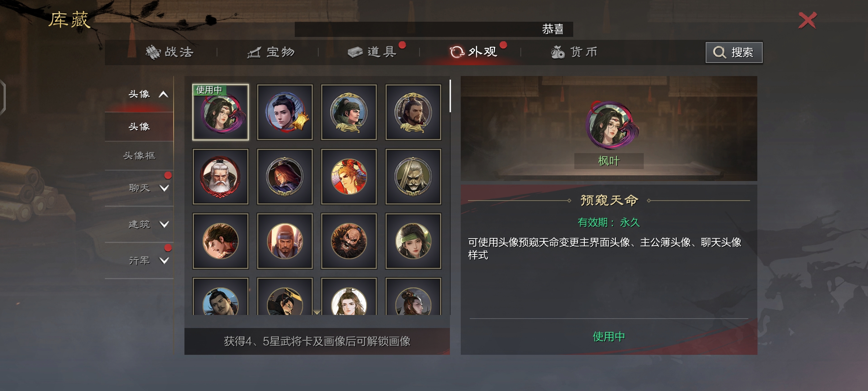Viewport: 868px width, 391px height.
Task: Collapse the 头像 category section
Action: click(x=163, y=94)
